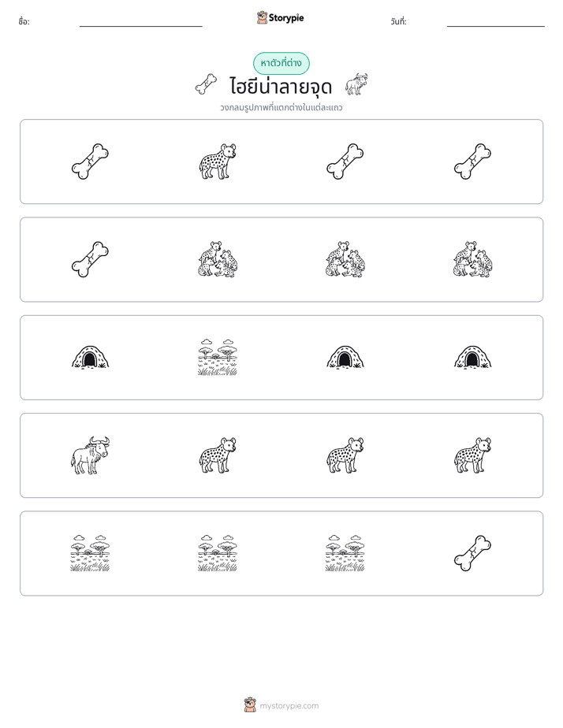Click the savanna landscape in third row
Image resolution: width=563 pixels, height=728 pixels.
(x=218, y=358)
